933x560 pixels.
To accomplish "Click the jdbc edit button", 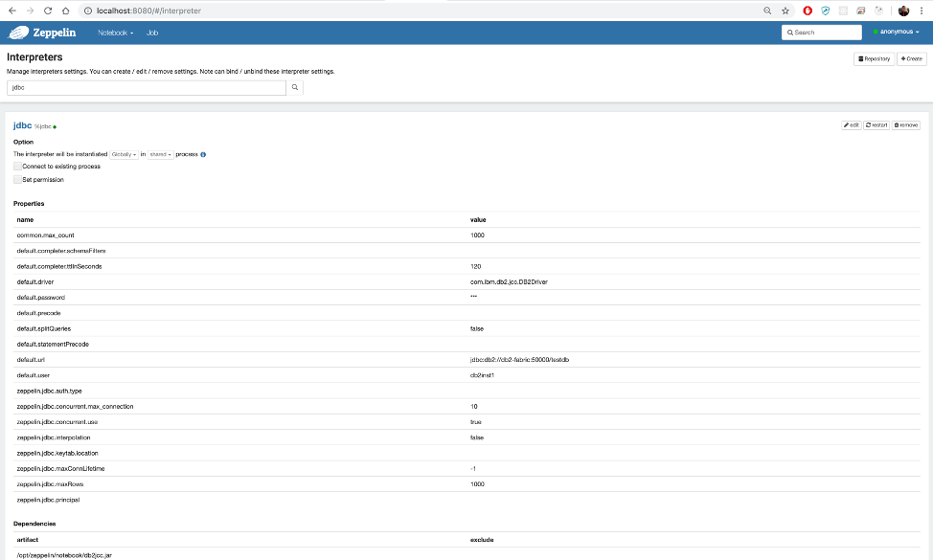I will point(852,125).
